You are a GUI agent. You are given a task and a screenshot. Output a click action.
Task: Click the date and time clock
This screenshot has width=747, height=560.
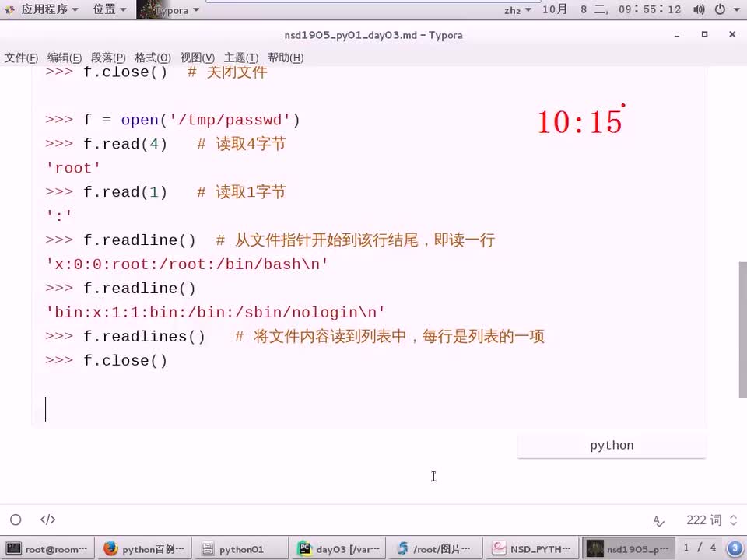pos(612,9)
